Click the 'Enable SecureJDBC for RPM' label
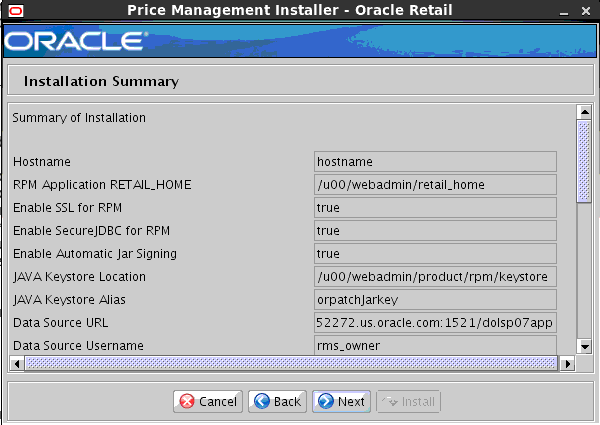The width and height of the screenshot is (600, 425). click(x=91, y=231)
